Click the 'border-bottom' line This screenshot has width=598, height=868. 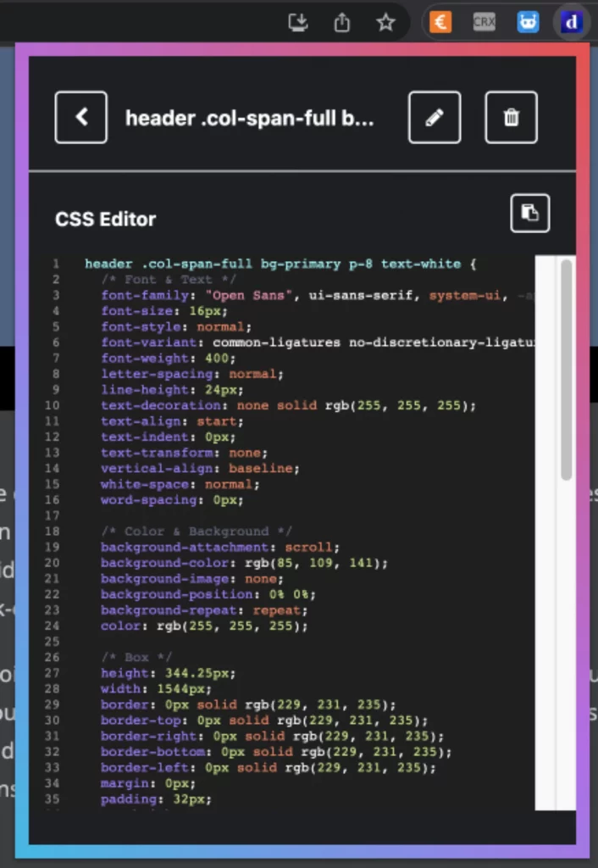coord(276,753)
